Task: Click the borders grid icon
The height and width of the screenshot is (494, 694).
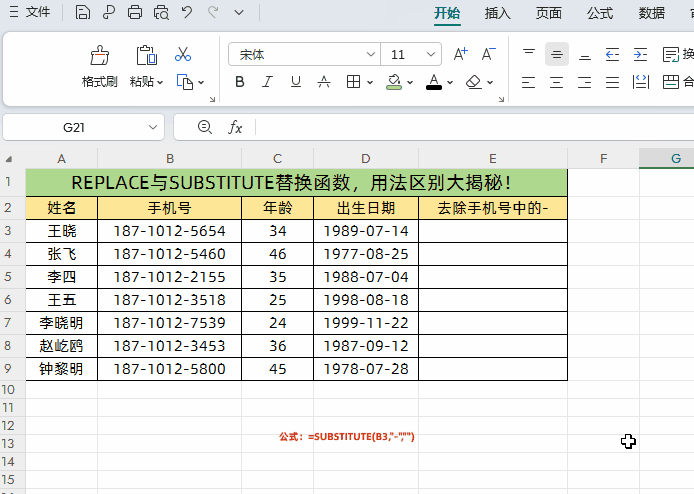Action: pos(353,81)
